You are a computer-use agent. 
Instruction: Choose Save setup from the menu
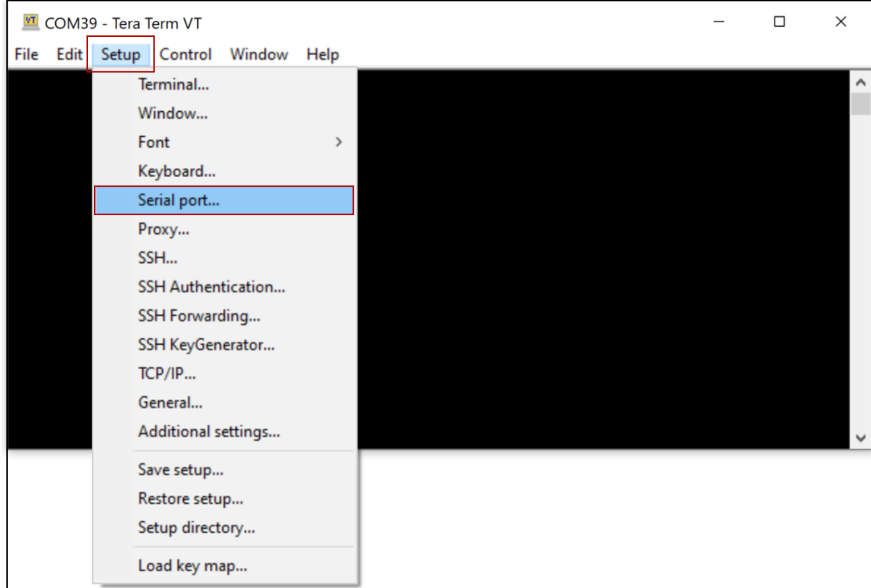(x=180, y=470)
